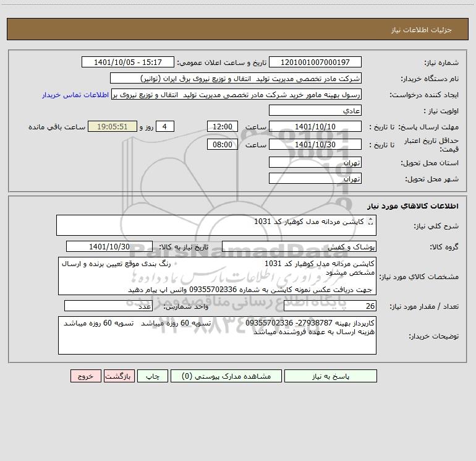476x461 pixels.
Task: Click the 'پاسخ به نیاز' button
Action: tap(331, 376)
